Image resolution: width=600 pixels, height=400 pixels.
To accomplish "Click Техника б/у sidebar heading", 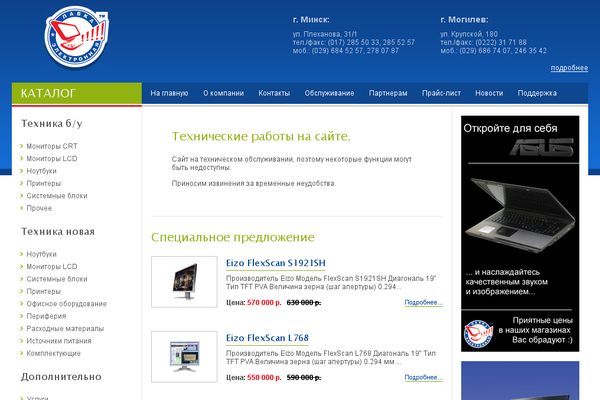I will click(x=52, y=123).
